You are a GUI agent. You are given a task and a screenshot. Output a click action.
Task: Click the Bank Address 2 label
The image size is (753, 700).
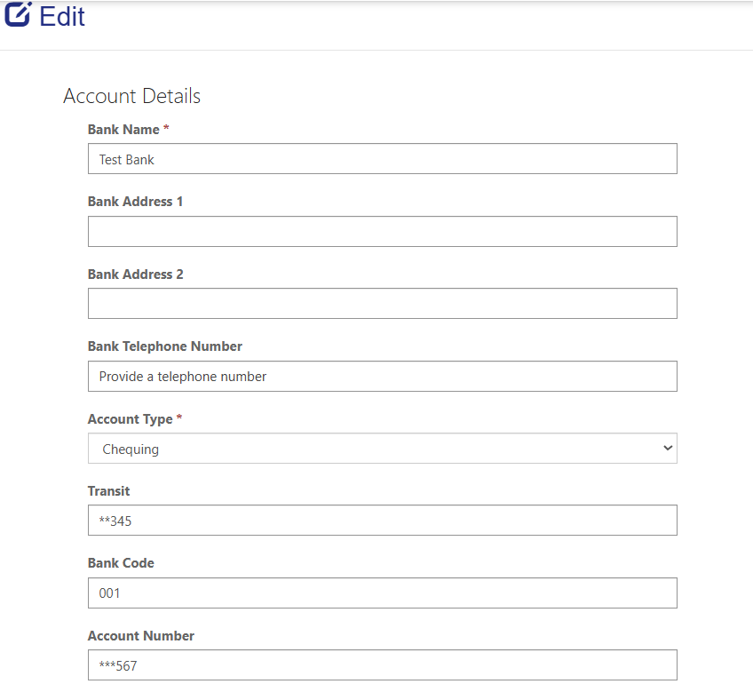point(135,274)
